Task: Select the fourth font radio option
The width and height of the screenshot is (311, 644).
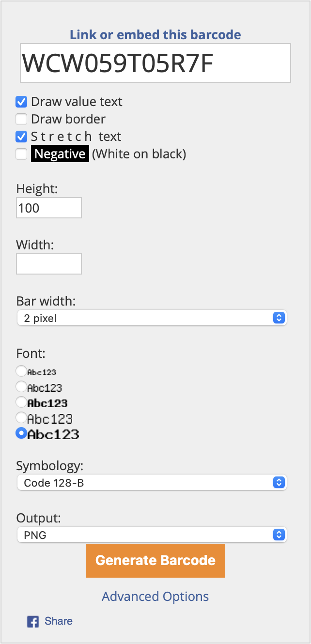Action: click(x=21, y=417)
